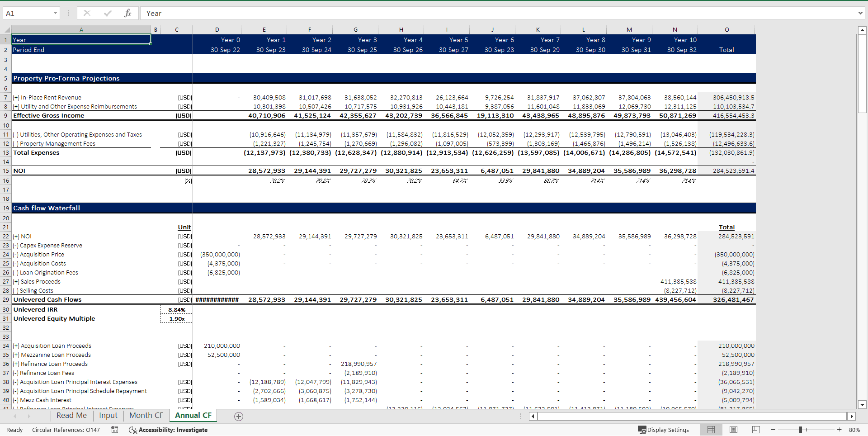Select the Input sheet tab
This screenshot has height=436, width=868.
pyautogui.click(x=108, y=415)
